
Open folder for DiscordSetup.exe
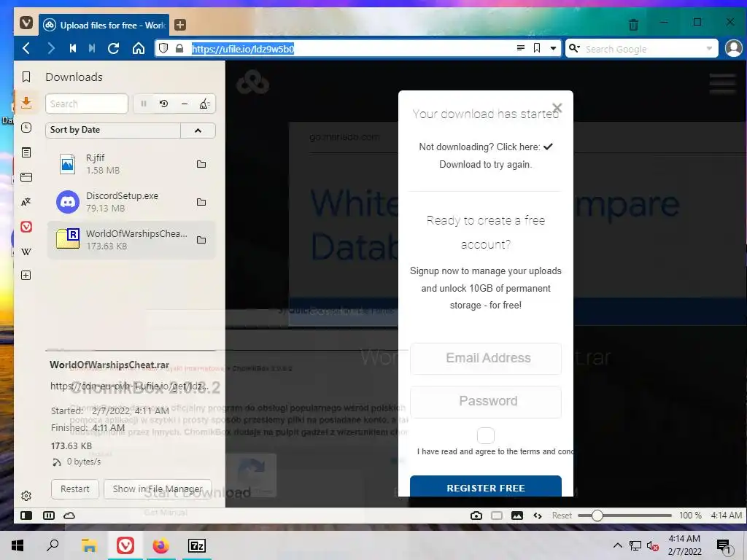[x=201, y=203]
